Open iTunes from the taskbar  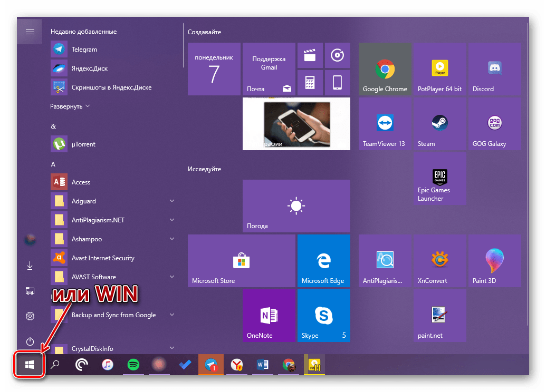pyautogui.click(x=107, y=365)
